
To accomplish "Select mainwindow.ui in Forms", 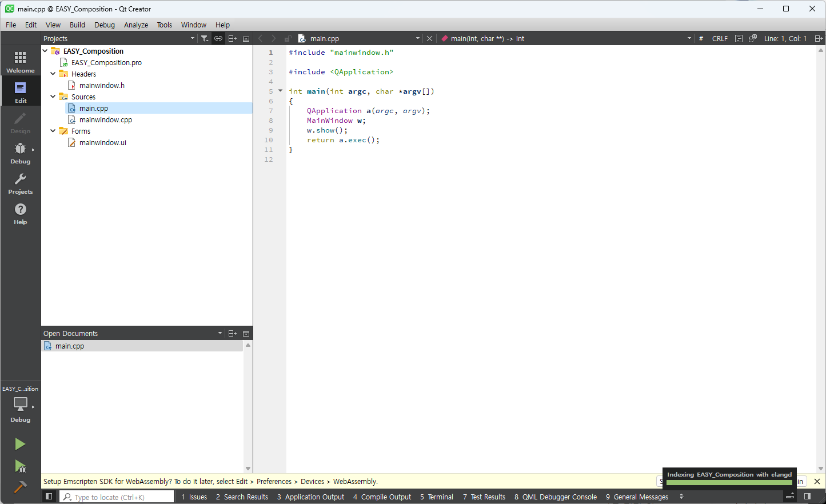I will point(103,142).
